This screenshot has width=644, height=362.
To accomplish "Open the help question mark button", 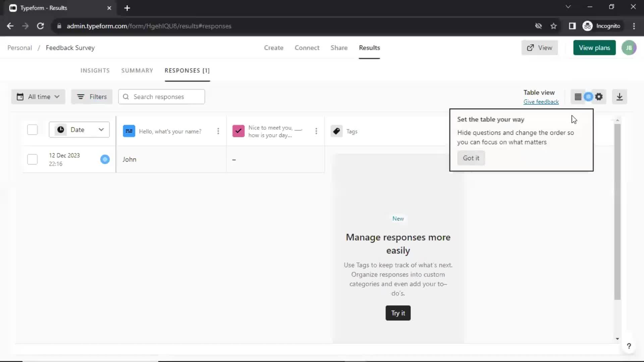I will (629, 346).
